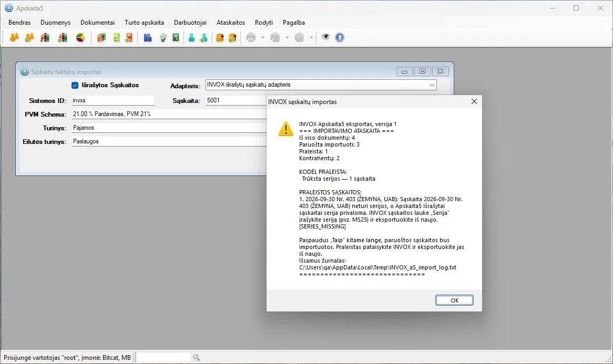Viewport: 613px width, 364px height.
Task: Open the dropdown arrow beside print preview icon
Action: click(287, 37)
